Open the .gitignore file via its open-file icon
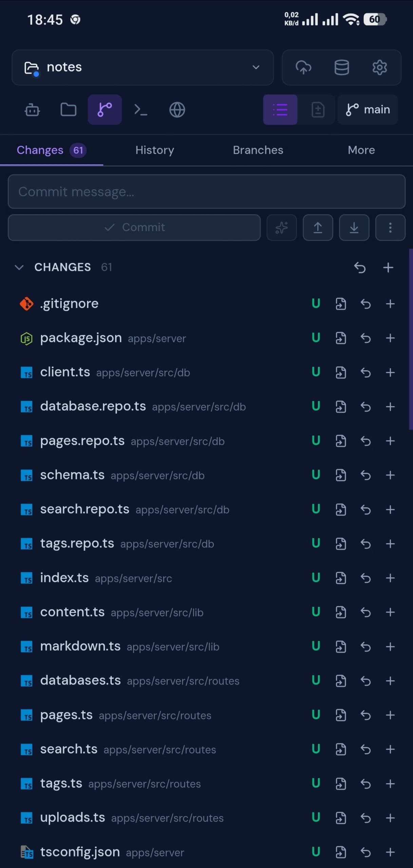This screenshot has height=868, width=413. point(341,304)
